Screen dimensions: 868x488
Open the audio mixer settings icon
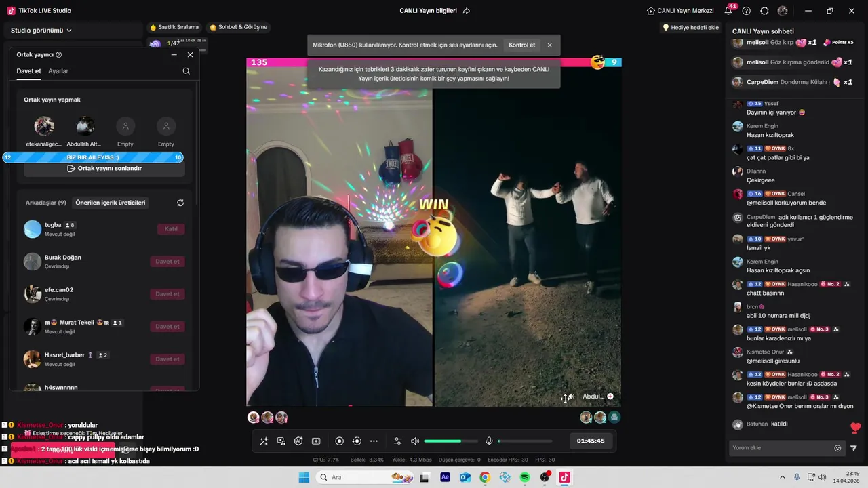pyautogui.click(x=398, y=441)
